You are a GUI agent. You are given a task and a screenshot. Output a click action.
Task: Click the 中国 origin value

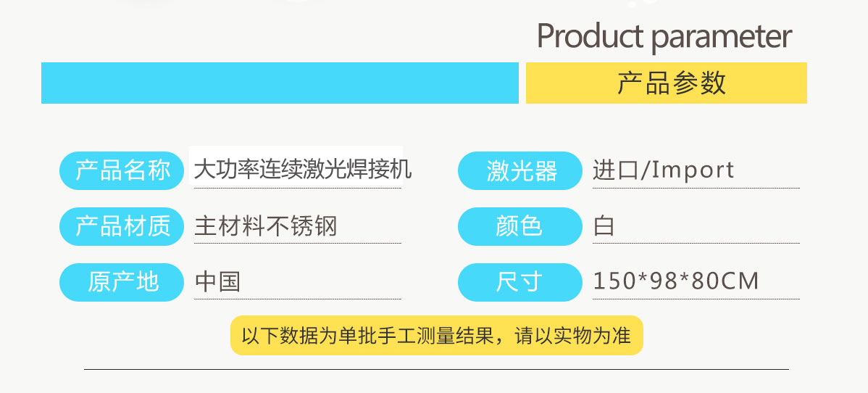(x=217, y=281)
